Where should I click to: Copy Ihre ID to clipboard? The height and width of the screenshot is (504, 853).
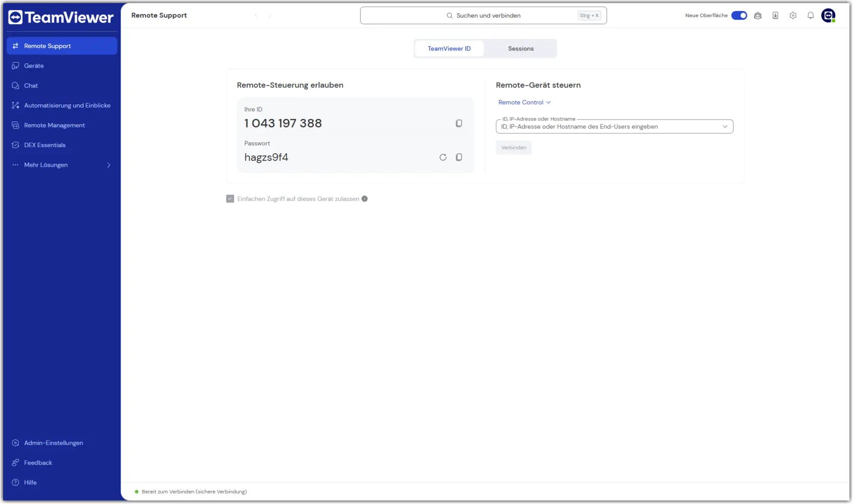click(x=459, y=123)
